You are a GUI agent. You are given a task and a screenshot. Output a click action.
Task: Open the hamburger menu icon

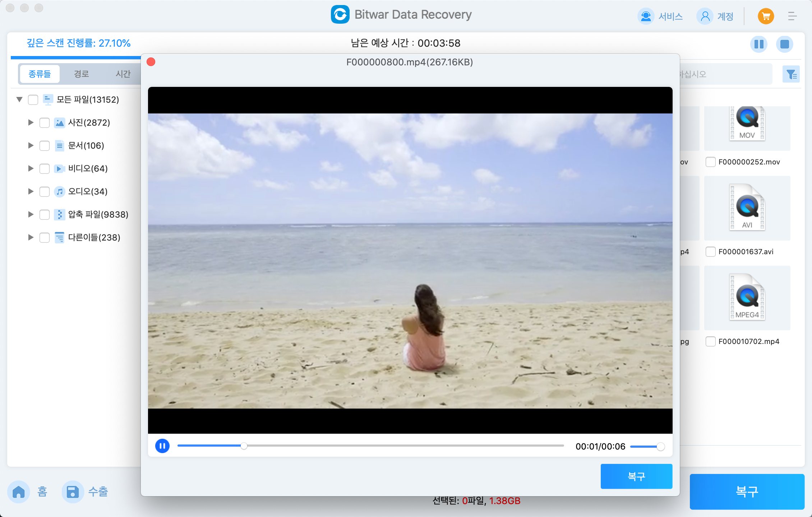(x=792, y=16)
